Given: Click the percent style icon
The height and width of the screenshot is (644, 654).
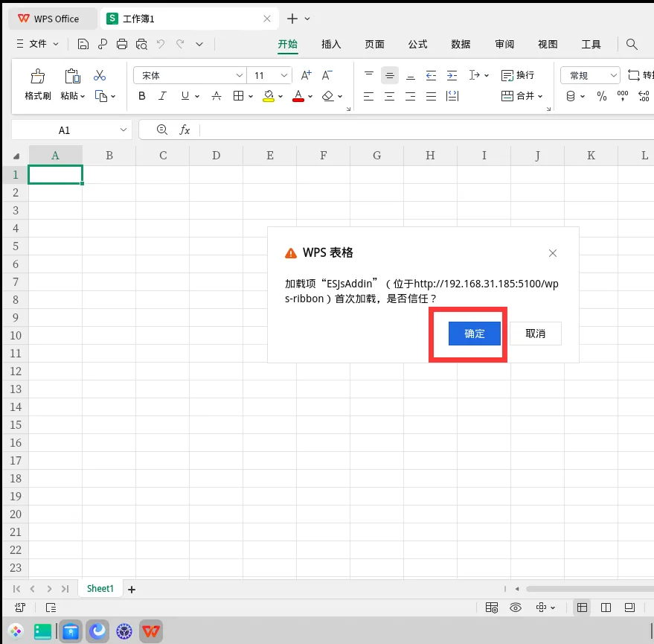Looking at the screenshot, I should click(601, 96).
